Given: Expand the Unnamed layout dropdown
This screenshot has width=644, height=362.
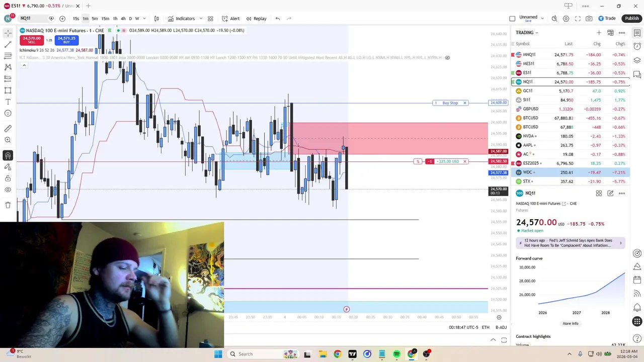Looking at the screenshot, I should tap(542, 19).
